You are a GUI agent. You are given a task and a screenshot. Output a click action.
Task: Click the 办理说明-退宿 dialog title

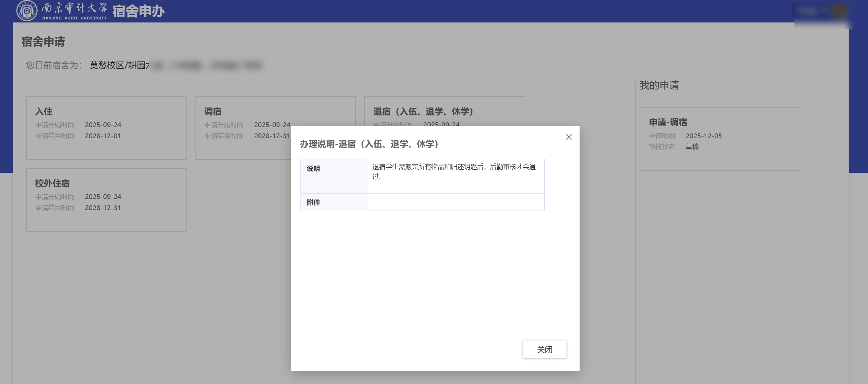pos(369,144)
